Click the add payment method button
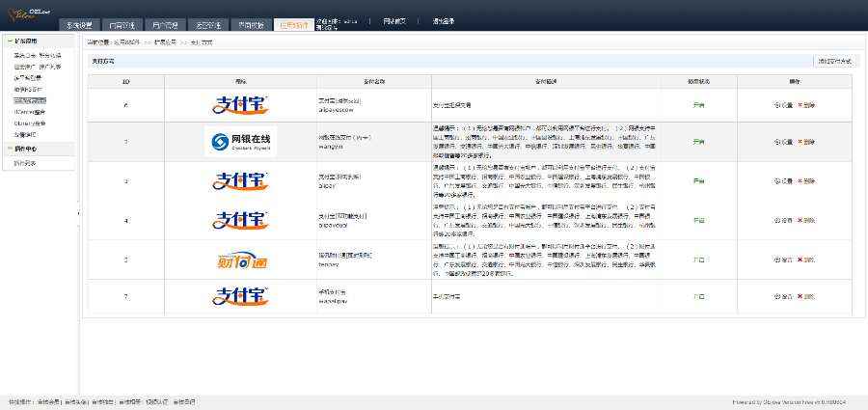The width and height of the screenshot is (868, 410). click(835, 62)
